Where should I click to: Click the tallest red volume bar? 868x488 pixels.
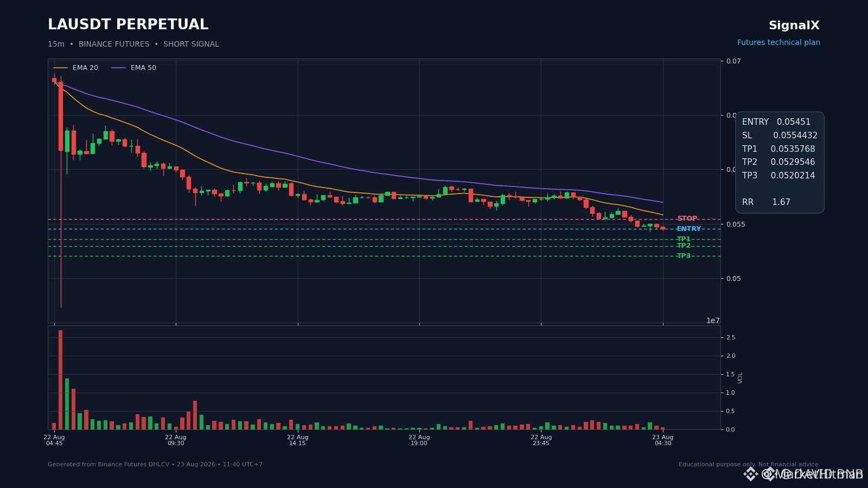(61, 380)
